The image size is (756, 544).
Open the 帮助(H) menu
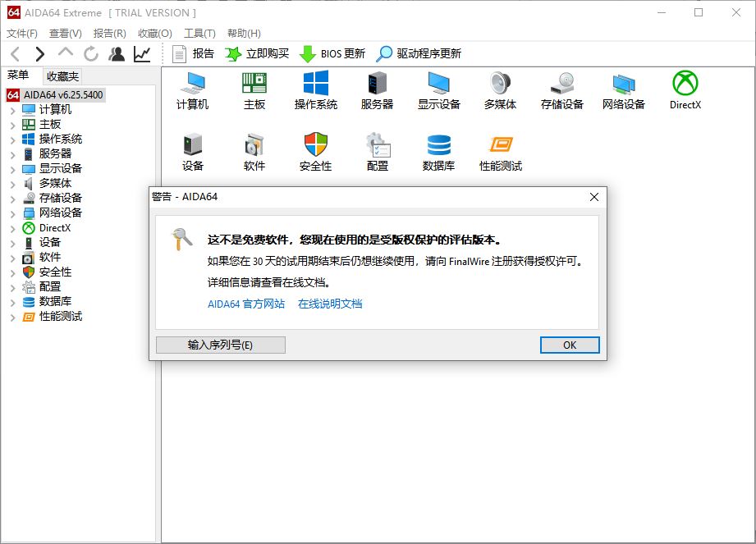coord(244,34)
